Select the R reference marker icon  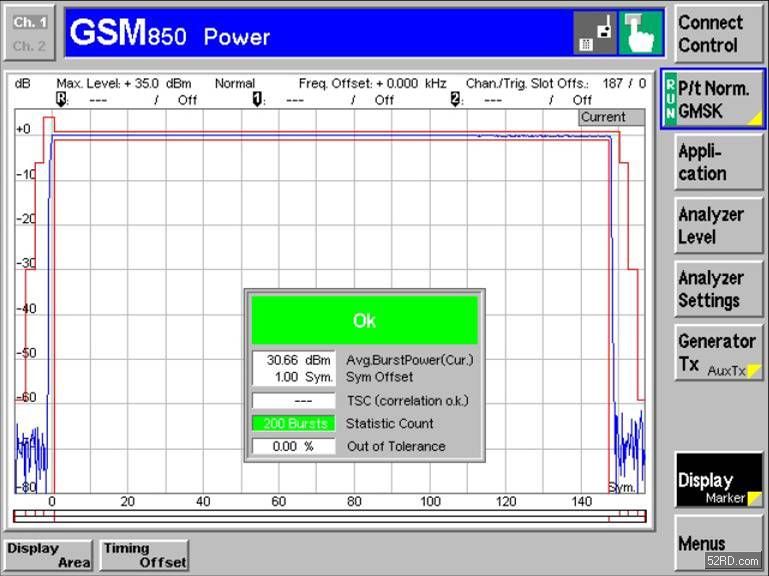(61, 99)
